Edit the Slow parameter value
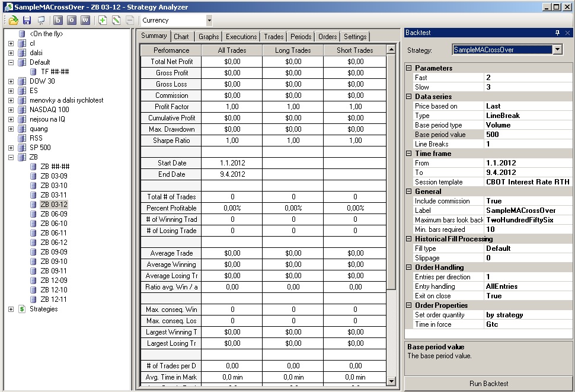Image resolution: width=575 pixels, height=392 pixels. click(528, 87)
